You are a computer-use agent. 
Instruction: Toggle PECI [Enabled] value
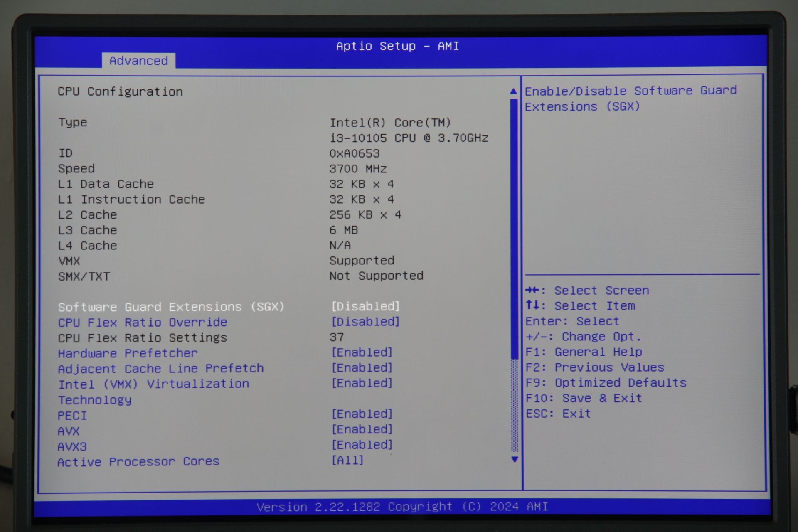pos(362,414)
